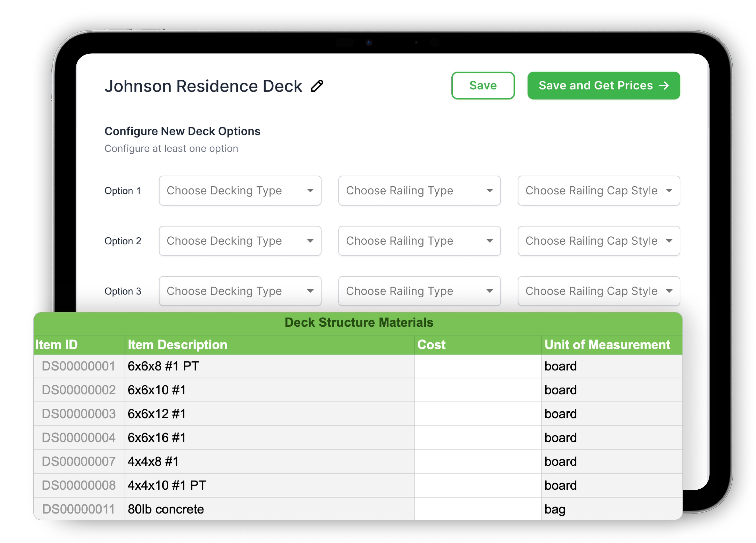Click the Option 1 label
Image resolution: width=756 pixels, height=543 pixels.
point(123,191)
